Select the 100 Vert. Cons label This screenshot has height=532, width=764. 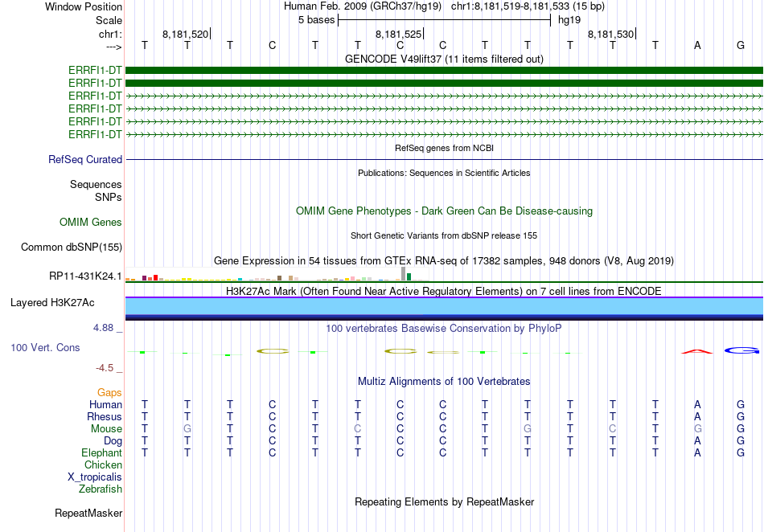(45, 347)
